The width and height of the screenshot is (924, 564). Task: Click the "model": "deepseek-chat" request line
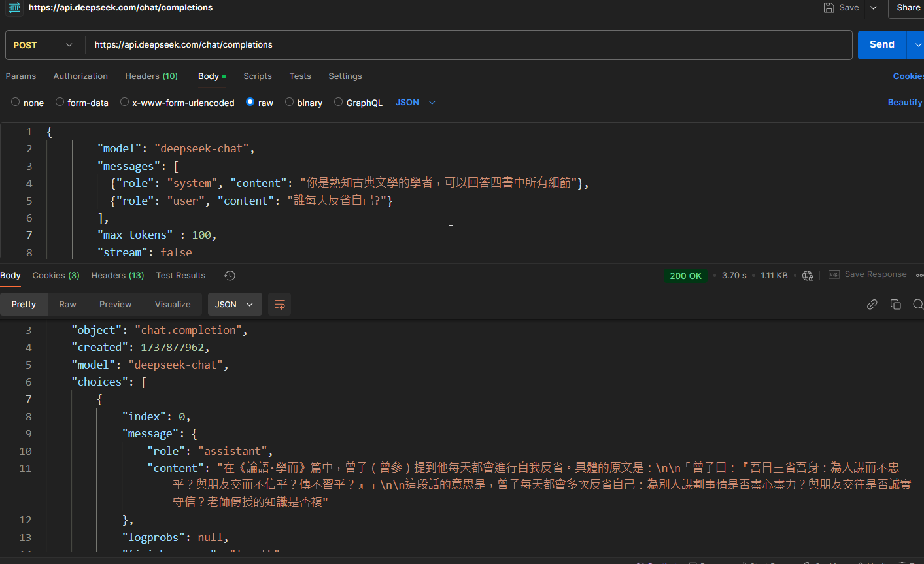click(175, 149)
